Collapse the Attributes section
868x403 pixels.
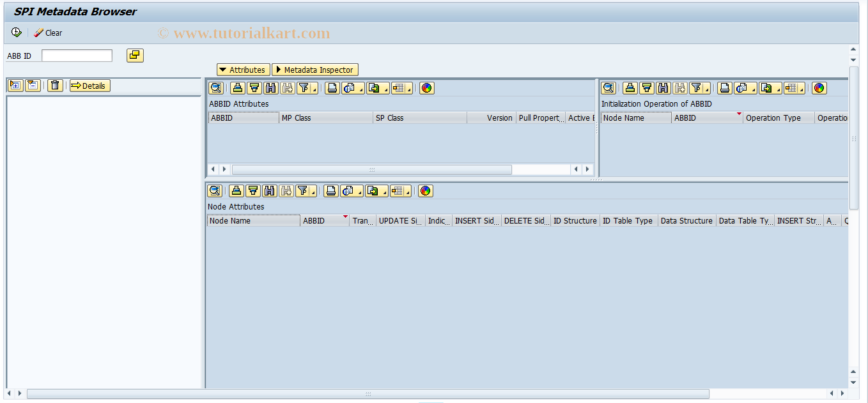(243, 70)
